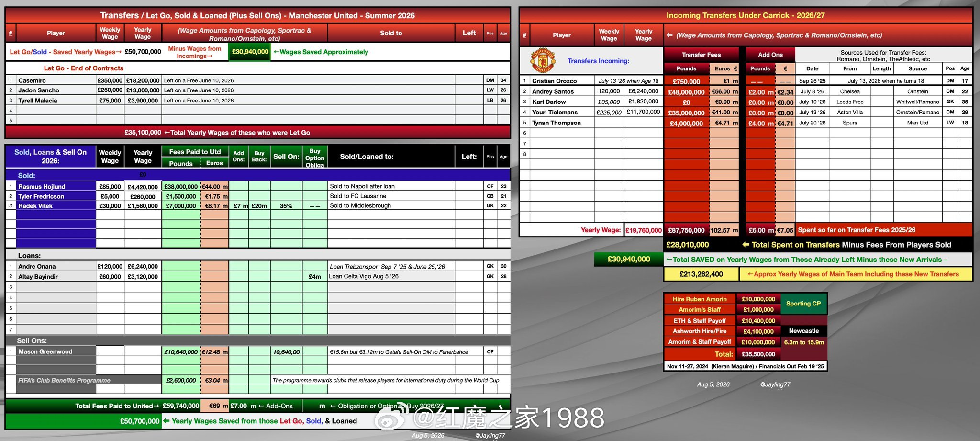
Task: Click the Hire Ruben Amorin label
Action: pos(700,299)
